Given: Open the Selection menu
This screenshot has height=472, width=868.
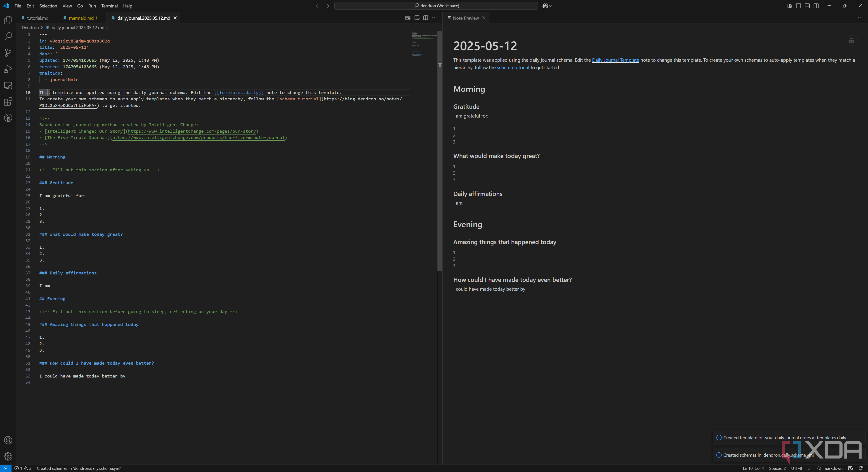Looking at the screenshot, I should 48,6.
